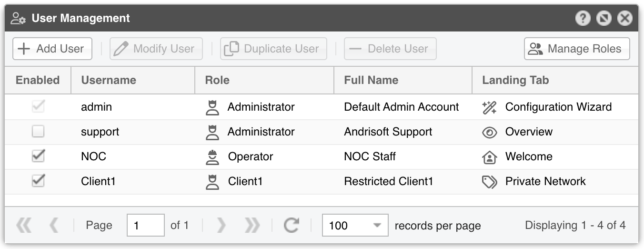Click the people icon in Manage Roles

[x=536, y=49]
